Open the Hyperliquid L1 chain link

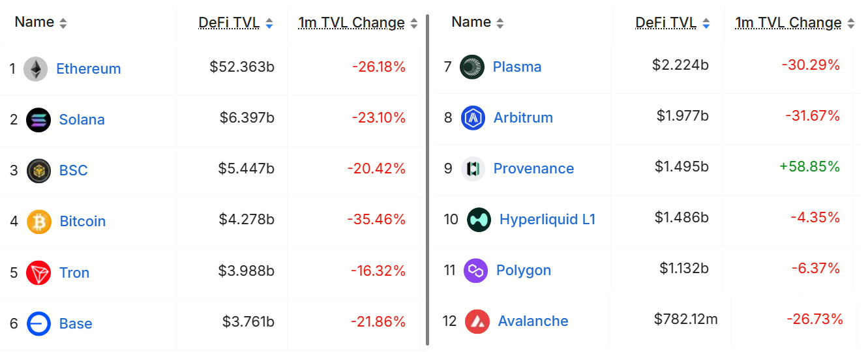coord(547,220)
